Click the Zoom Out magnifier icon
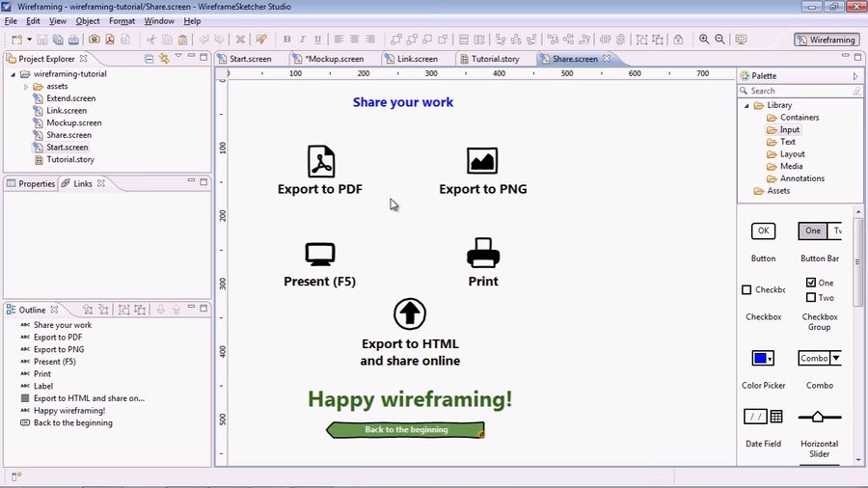The image size is (868, 488). [719, 40]
